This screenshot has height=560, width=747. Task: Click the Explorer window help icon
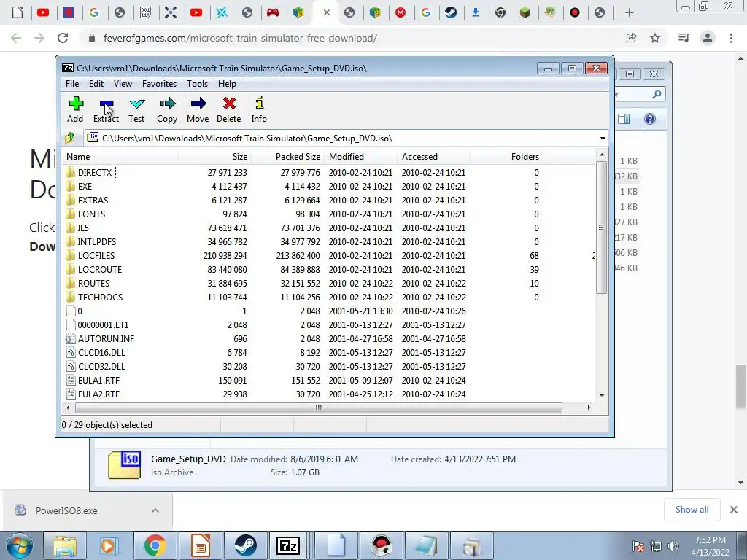pos(650,119)
